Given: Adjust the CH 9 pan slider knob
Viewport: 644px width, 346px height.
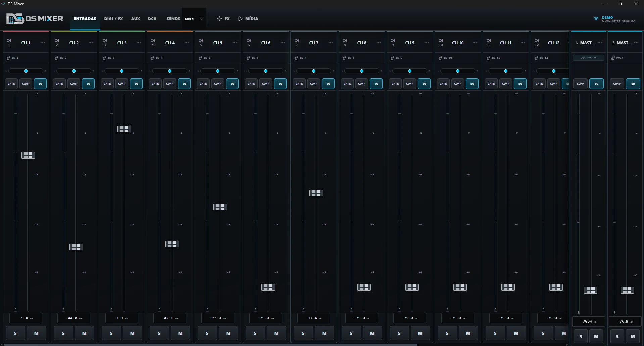Looking at the screenshot, I should point(410,71).
